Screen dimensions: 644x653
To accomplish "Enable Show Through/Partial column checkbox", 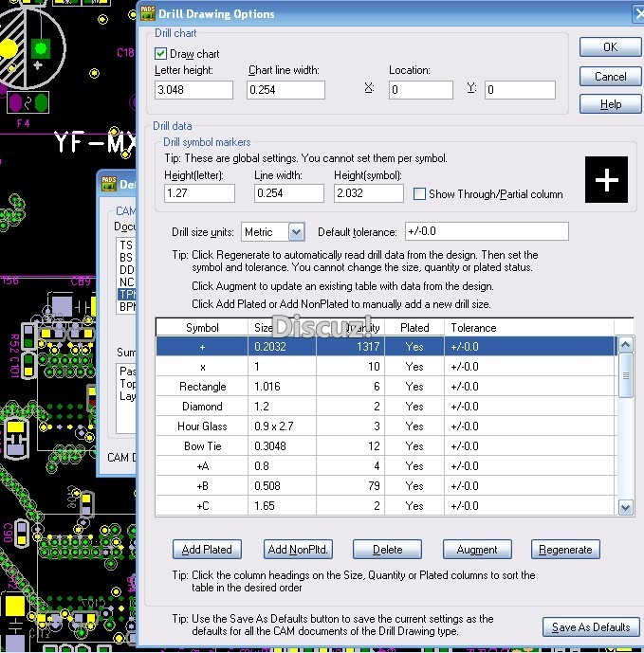I will coord(420,194).
